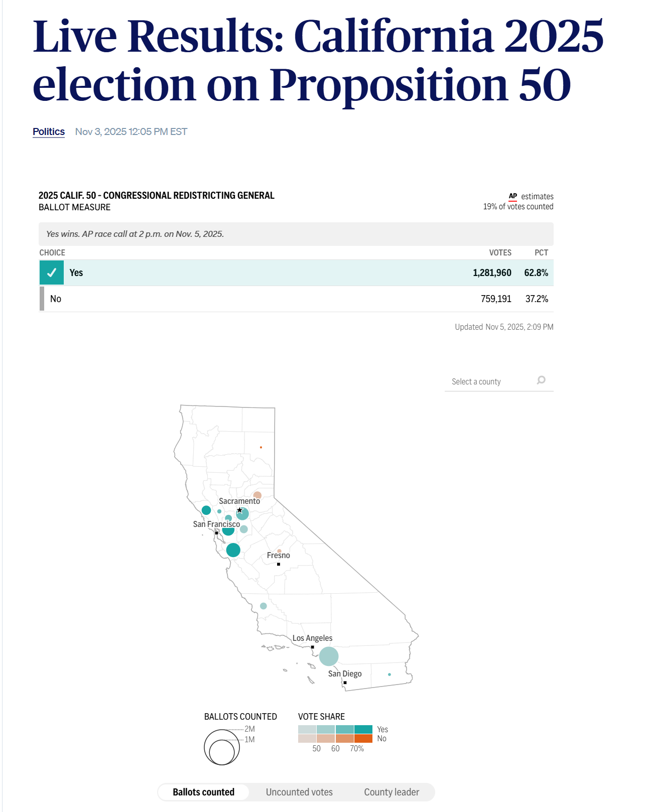Click the darkest teal Yes legend swatch
The image size is (646, 812).
(363, 729)
